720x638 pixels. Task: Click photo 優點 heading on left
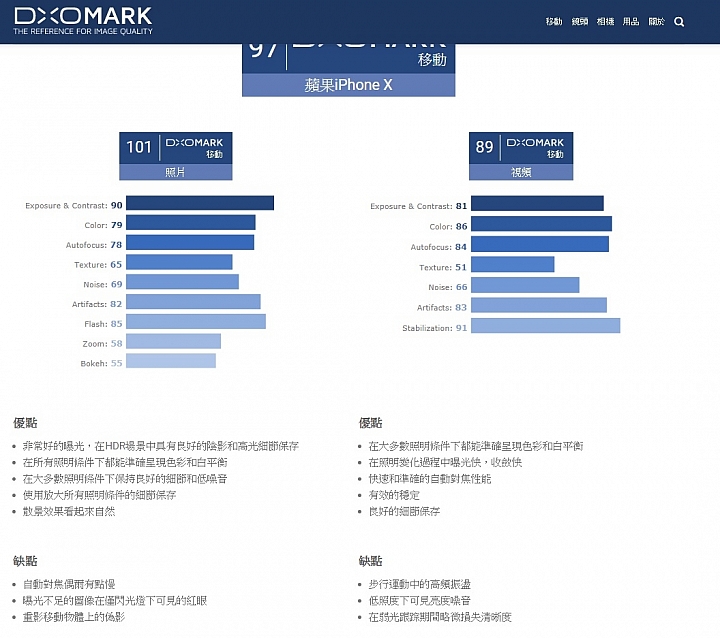(25, 423)
